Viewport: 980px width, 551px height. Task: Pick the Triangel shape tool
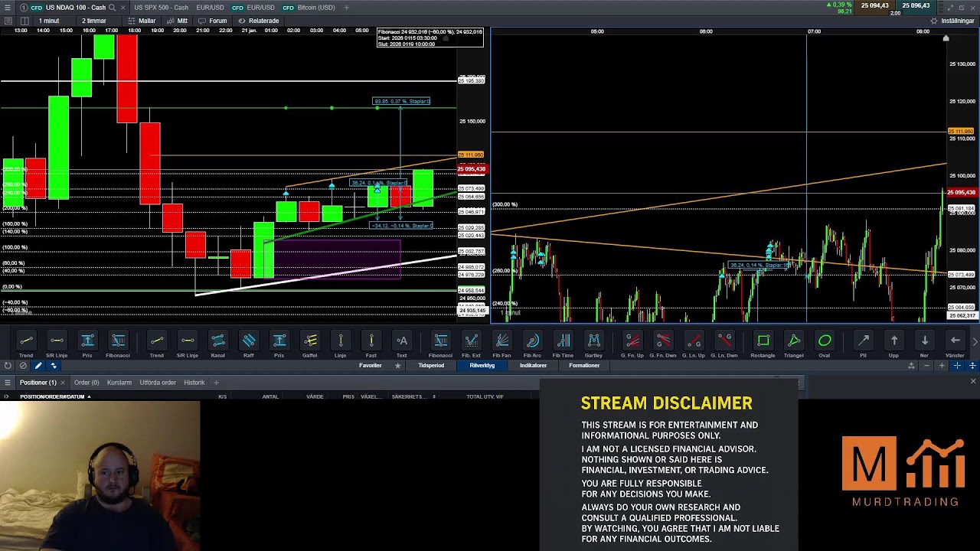point(793,344)
